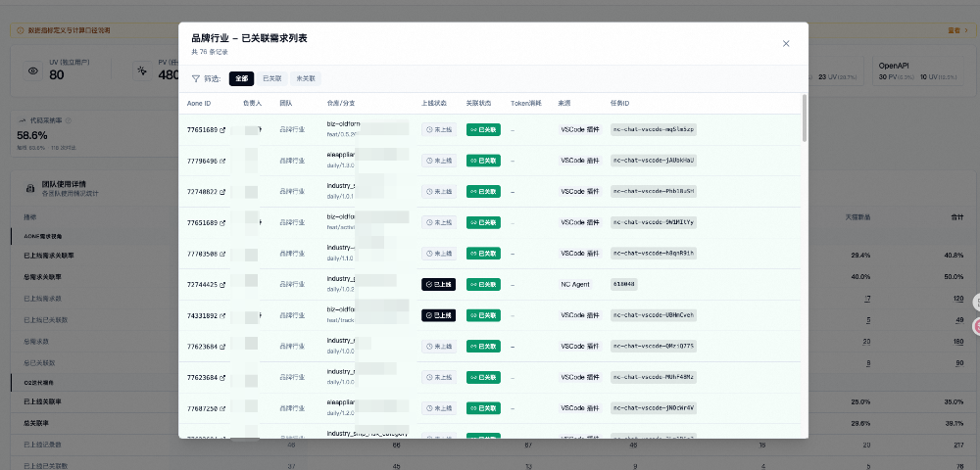The width and height of the screenshot is (980, 470).
Task: Click the cursor icon on the PV card
Action: 142,71
